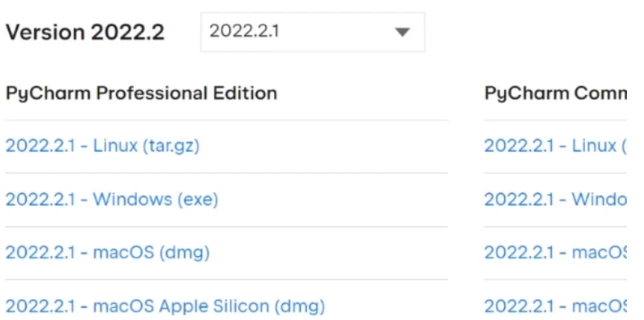Click the PyCharm Professional Edition heading
Screen dimensions: 644x320
pos(141,93)
